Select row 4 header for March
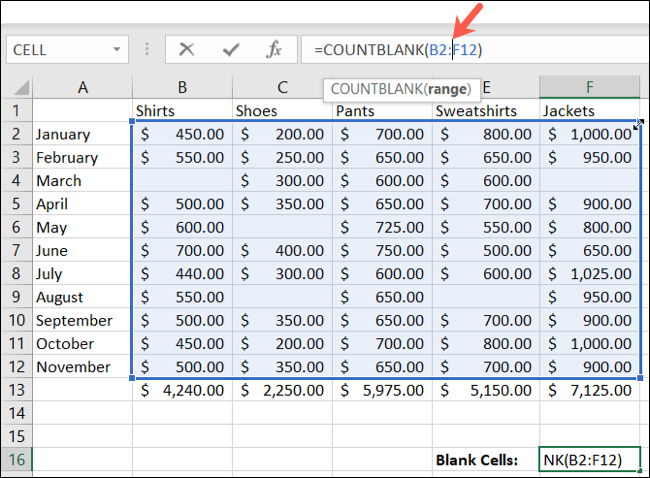Image resolution: width=650 pixels, height=478 pixels. pyautogui.click(x=17, y=180)
